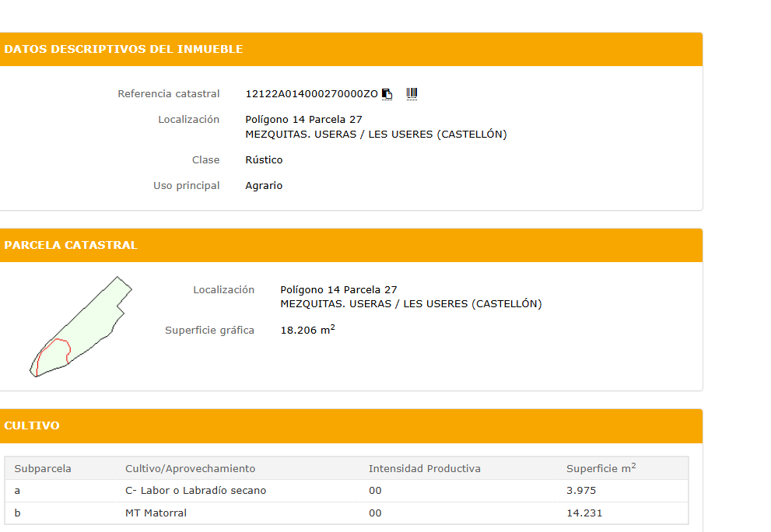Image resolution: width=771 pixels, height=532 pixels.
Task: Click the 3.975 surface value
Action: (x=581, y=491)
